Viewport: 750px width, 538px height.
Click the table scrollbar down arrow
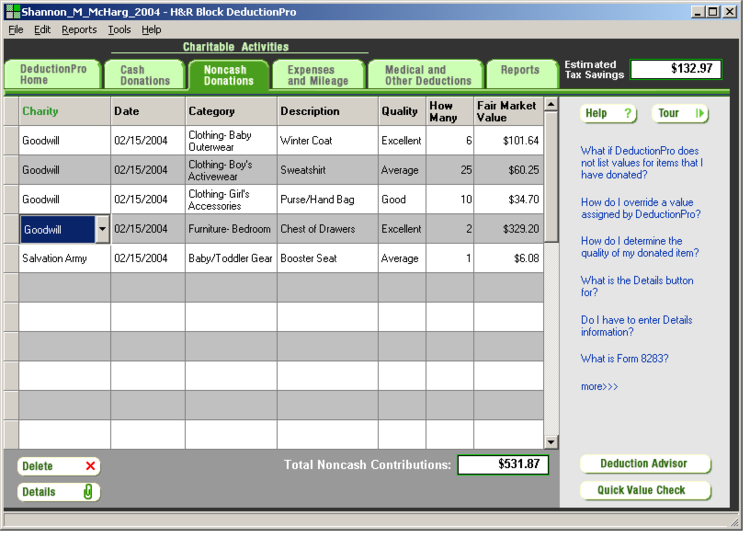tap(551, 442)
